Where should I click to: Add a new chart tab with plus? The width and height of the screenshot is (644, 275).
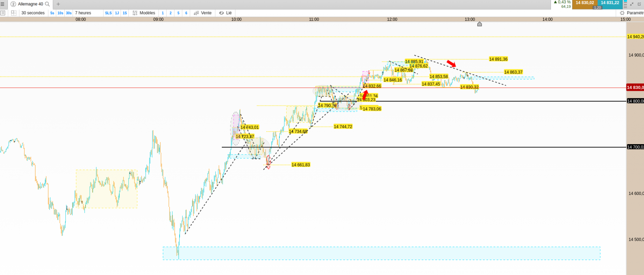point(58,4)
